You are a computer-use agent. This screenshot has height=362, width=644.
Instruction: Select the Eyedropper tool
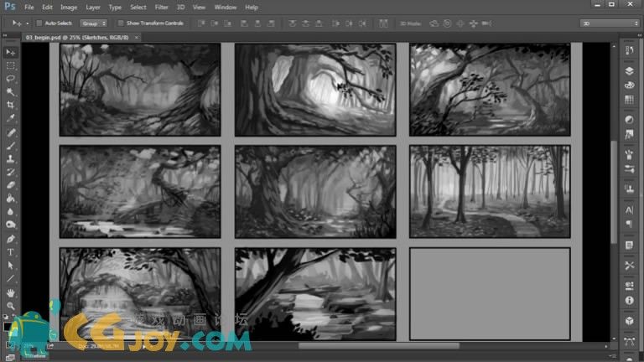coord(11,118)
